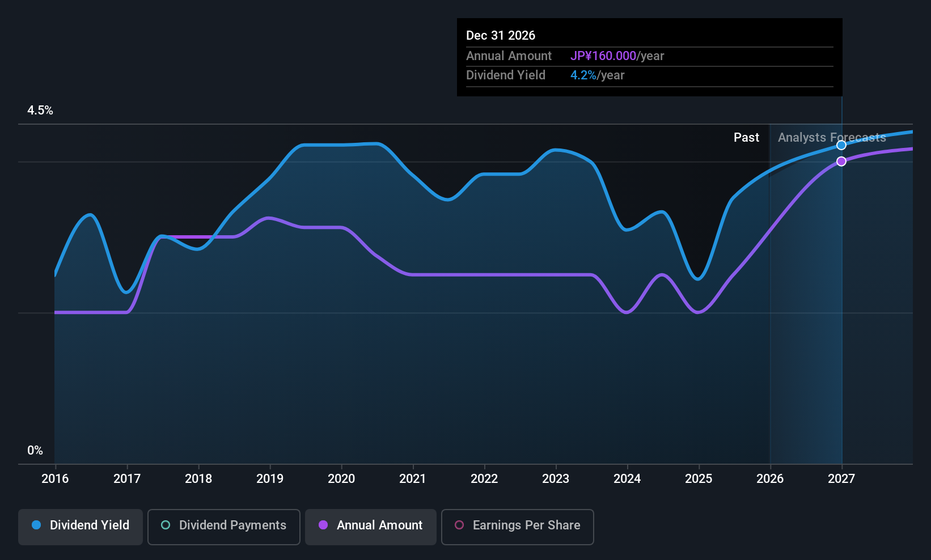
Task: Click the Annual Amount label in tooltip
Action: [509, 56]
